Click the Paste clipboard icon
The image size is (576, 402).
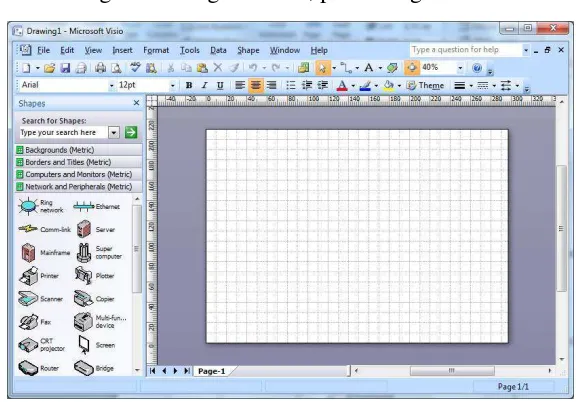tap(202, 68)
